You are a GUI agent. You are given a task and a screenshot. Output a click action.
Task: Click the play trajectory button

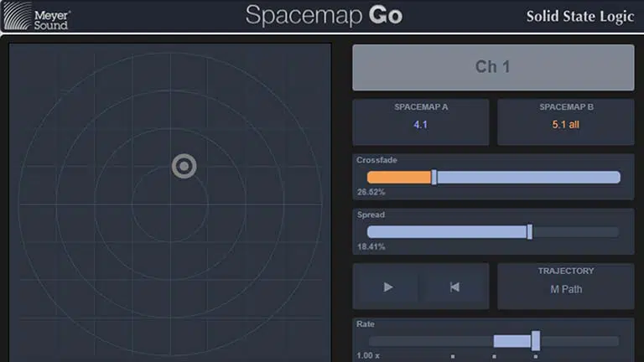coord(387,287)
